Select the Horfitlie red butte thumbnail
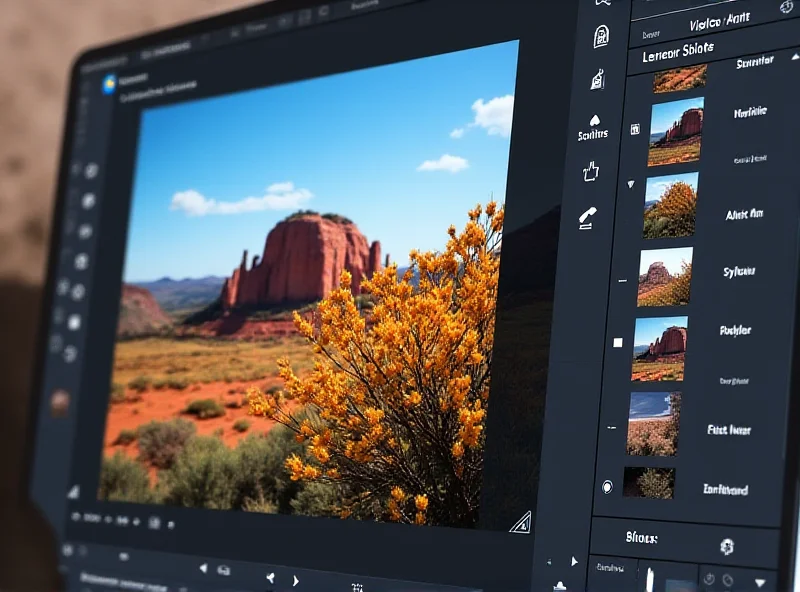Screen dimensions: 800x592 676,132
